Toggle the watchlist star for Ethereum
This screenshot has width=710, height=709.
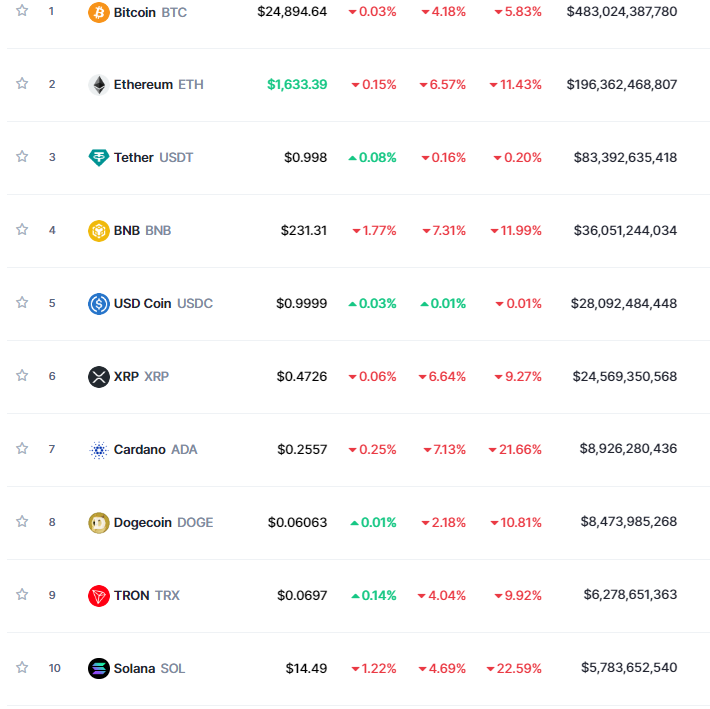coord(22,84)
